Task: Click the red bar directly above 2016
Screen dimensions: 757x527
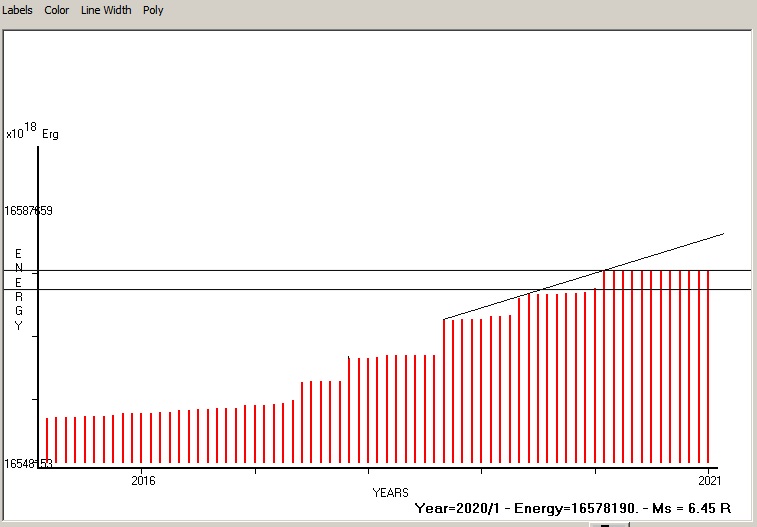Action: (x=142, y=438)
